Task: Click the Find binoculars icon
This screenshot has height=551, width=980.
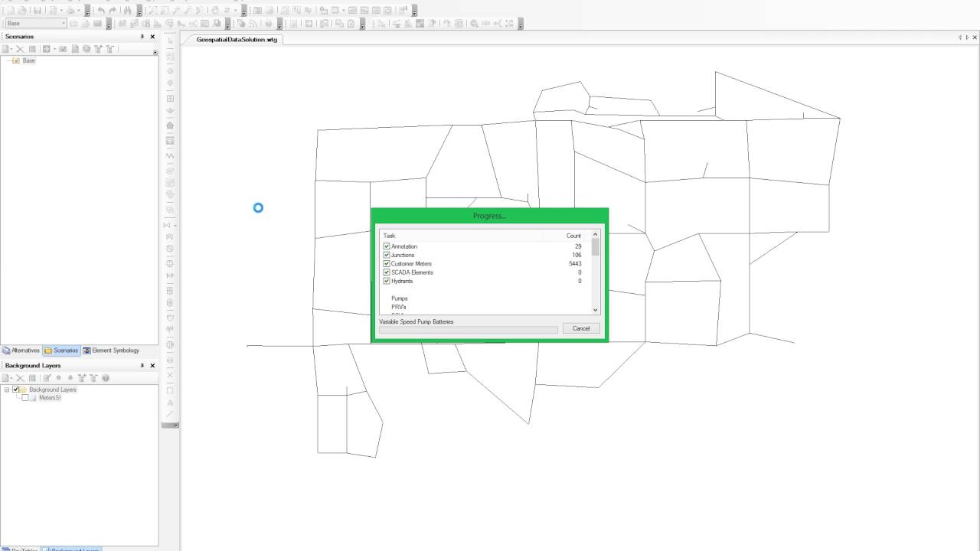Action: click(x=127, y=11)
